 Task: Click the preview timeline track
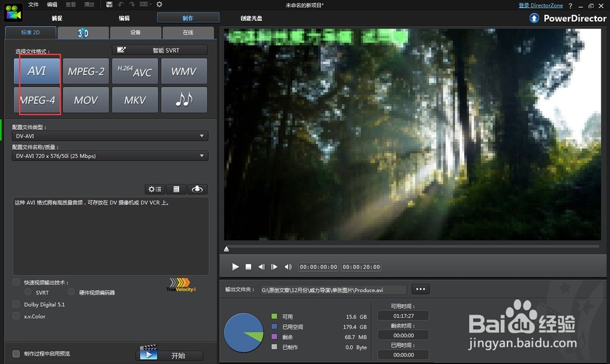point(413,246)
